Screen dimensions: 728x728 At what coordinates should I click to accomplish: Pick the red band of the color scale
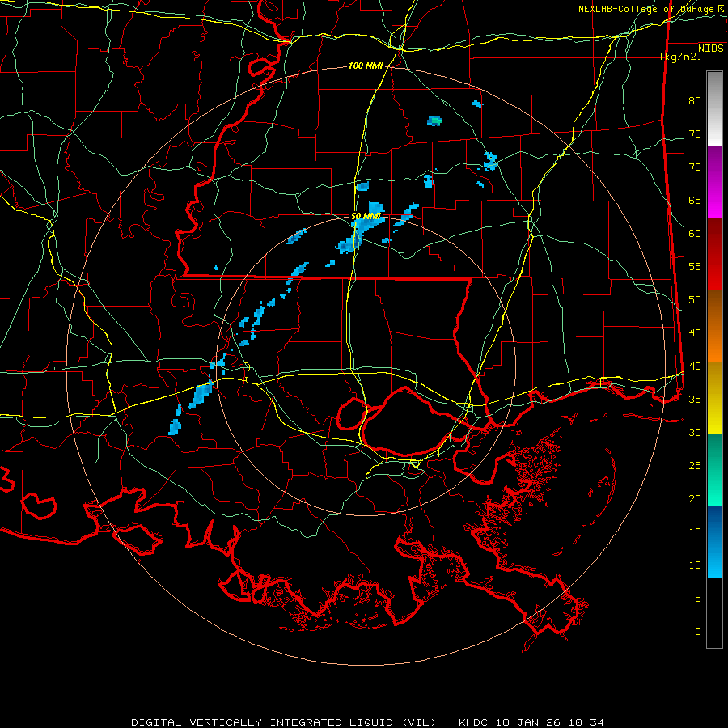714,253
